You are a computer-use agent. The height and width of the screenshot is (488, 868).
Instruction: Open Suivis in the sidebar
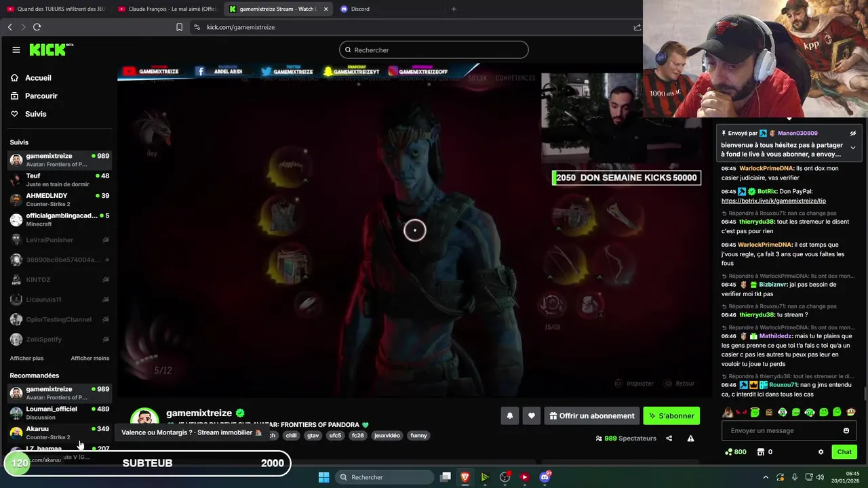tap(35, 114)
